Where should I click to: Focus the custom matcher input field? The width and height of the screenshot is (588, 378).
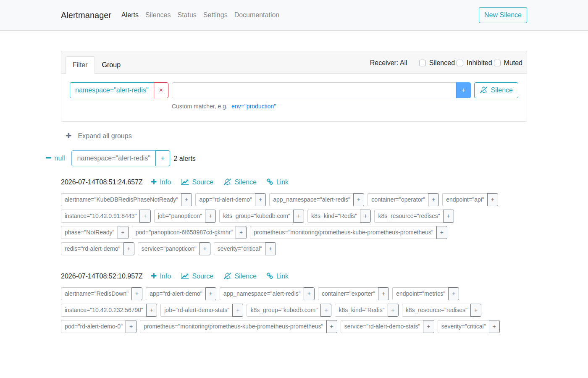click(x=314, y=90)
